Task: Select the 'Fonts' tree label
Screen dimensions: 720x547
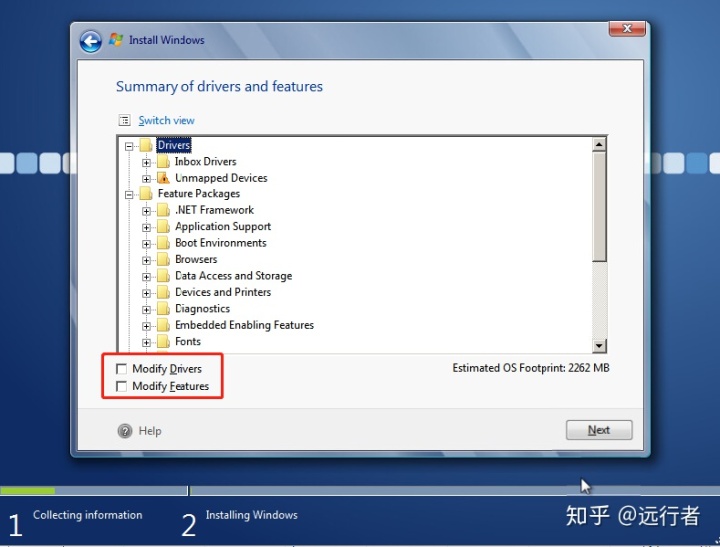Action: tap(188, 342)
